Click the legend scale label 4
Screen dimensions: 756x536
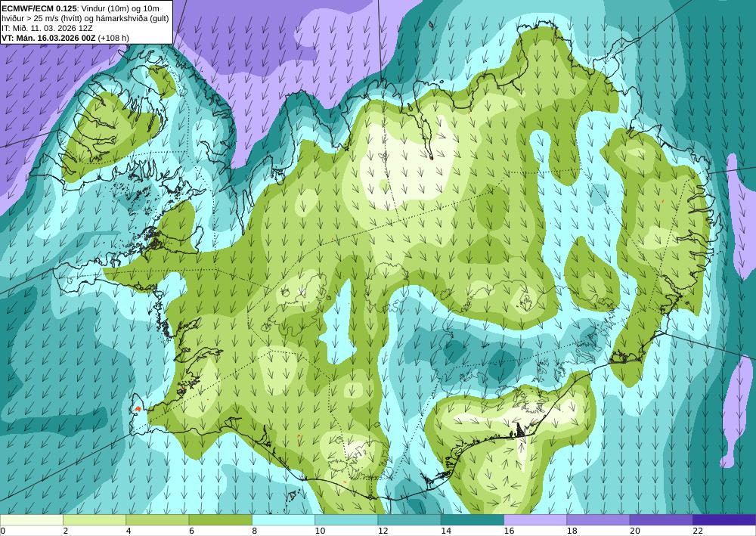coord(129,531)
